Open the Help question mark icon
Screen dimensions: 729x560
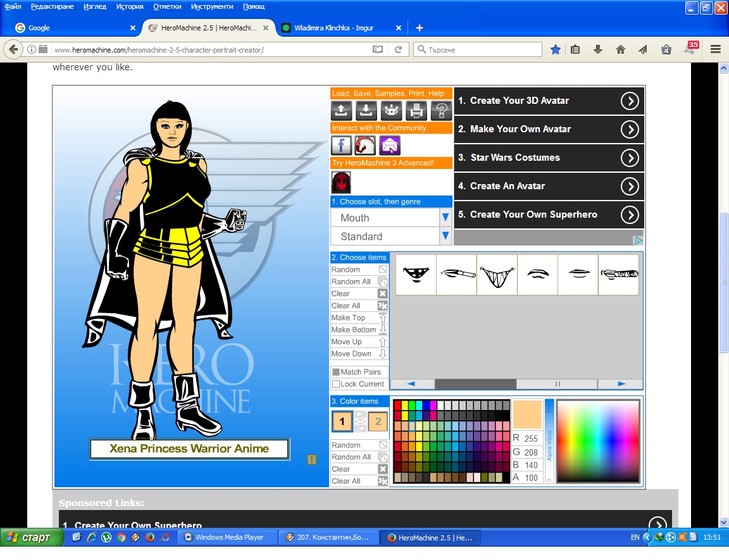click(441, 111)
